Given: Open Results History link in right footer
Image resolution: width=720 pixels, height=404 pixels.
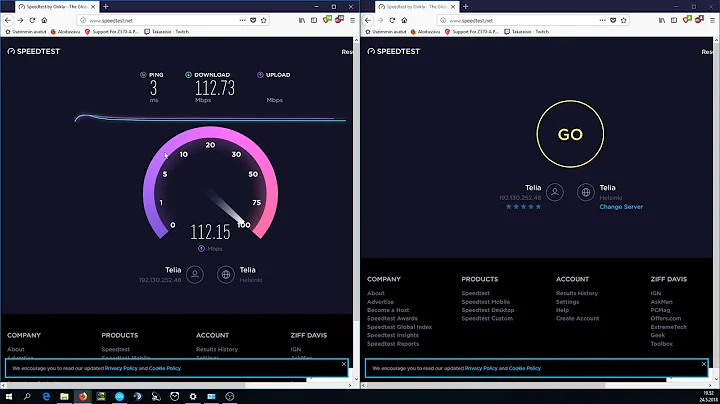Looking at the screenshot, I should (577, 293).
